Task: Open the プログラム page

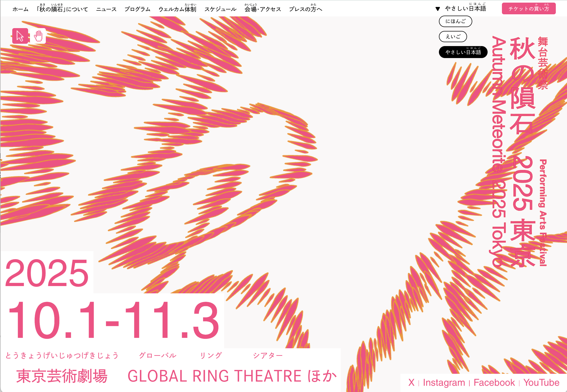Action: pos(137,9)
